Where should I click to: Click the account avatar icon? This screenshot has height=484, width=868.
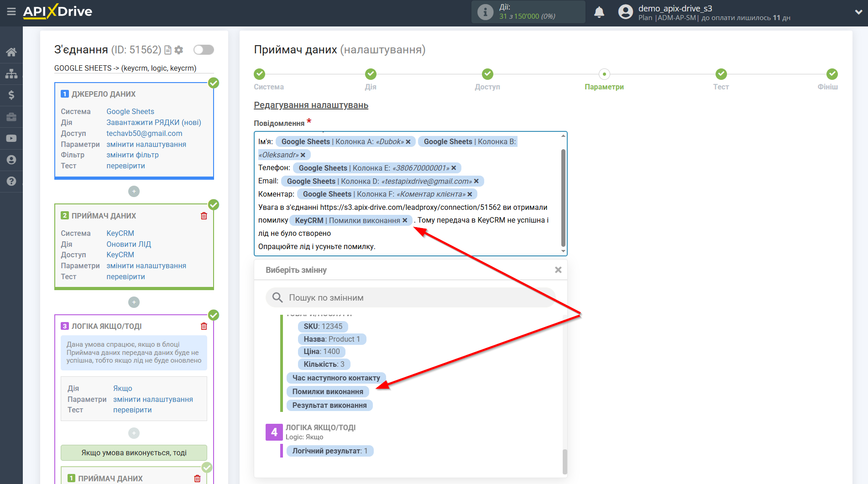pos(626,12)
